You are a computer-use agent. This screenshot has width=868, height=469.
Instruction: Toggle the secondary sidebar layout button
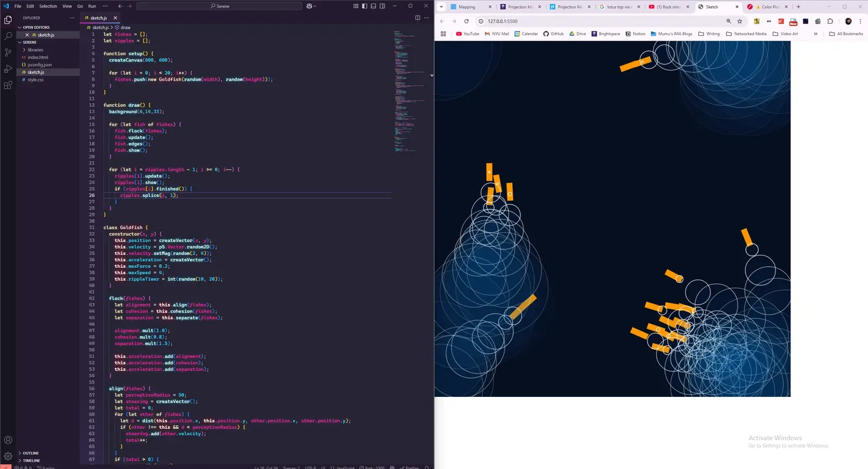[382, 6]
